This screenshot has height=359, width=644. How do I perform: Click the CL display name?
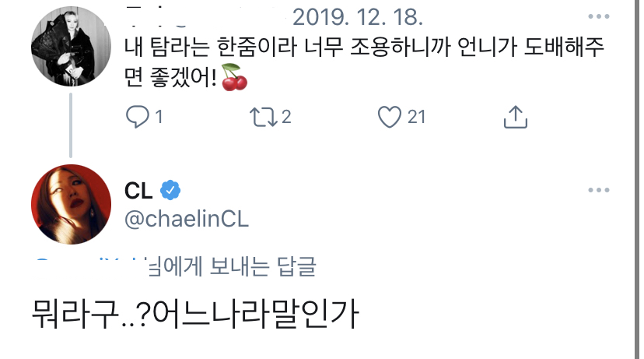pos(138,189)
